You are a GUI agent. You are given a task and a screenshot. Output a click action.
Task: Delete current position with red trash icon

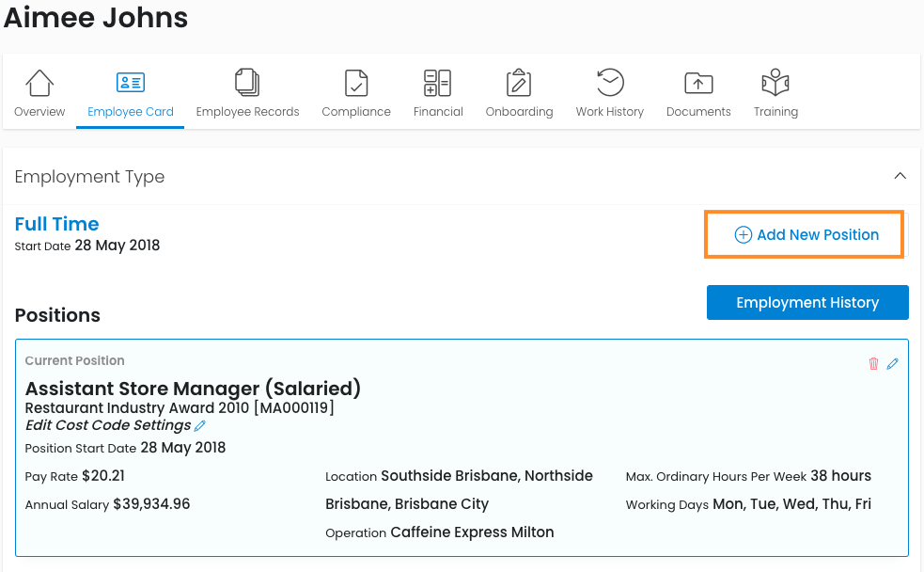pyautogui.click(x=873, y=364)
